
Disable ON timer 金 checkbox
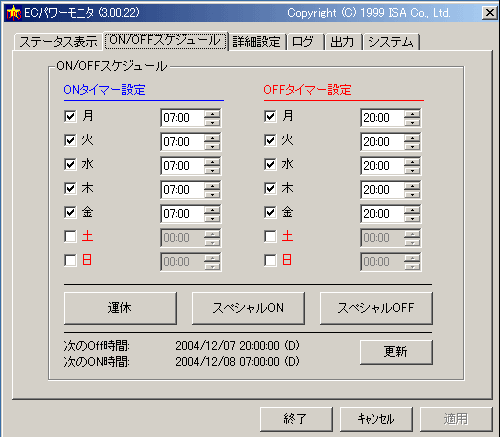(70, 212)
